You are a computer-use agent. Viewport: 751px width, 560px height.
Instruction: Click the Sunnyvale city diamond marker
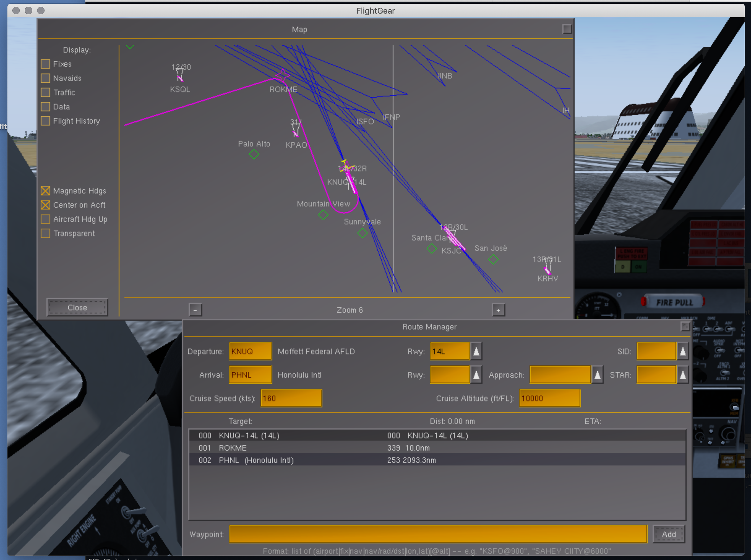tap(362, 233)
